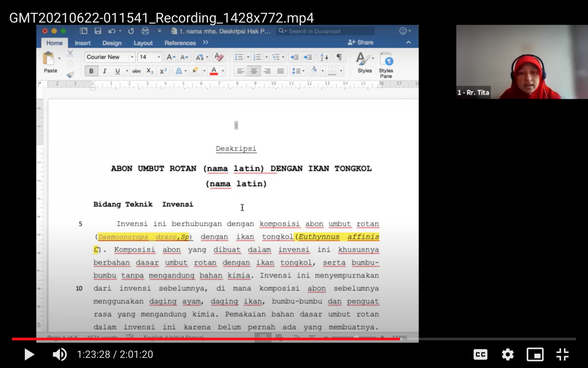Show paragraph marks with pilcrow icon
This screenshot has height=368, width=588.
pos(339,57)
